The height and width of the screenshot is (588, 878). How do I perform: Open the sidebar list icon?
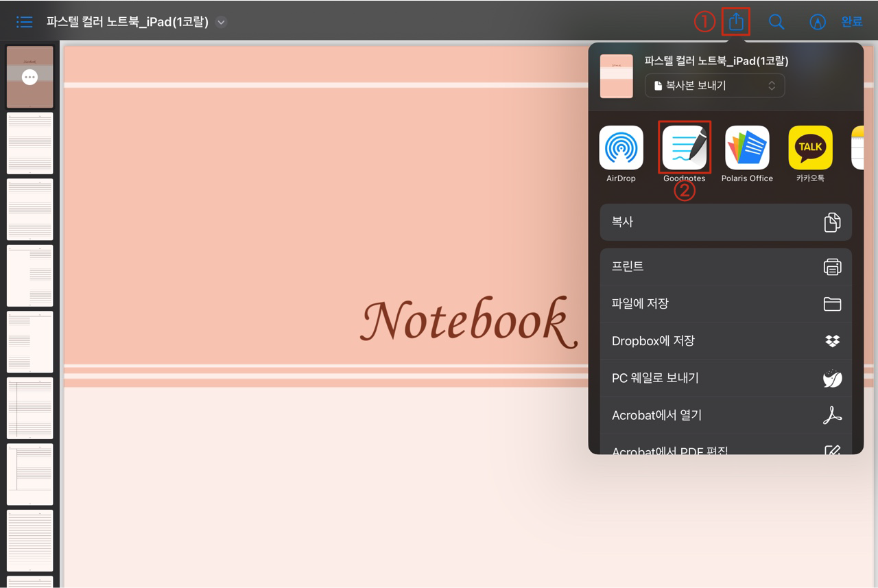tap(25, 22)
